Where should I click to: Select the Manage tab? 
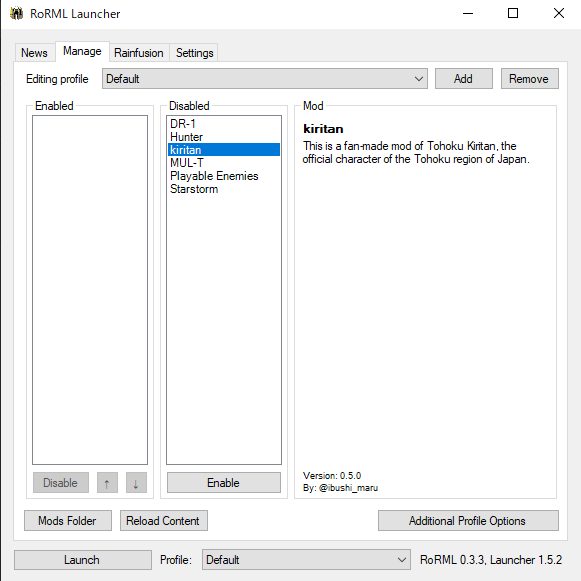[82, 51]
